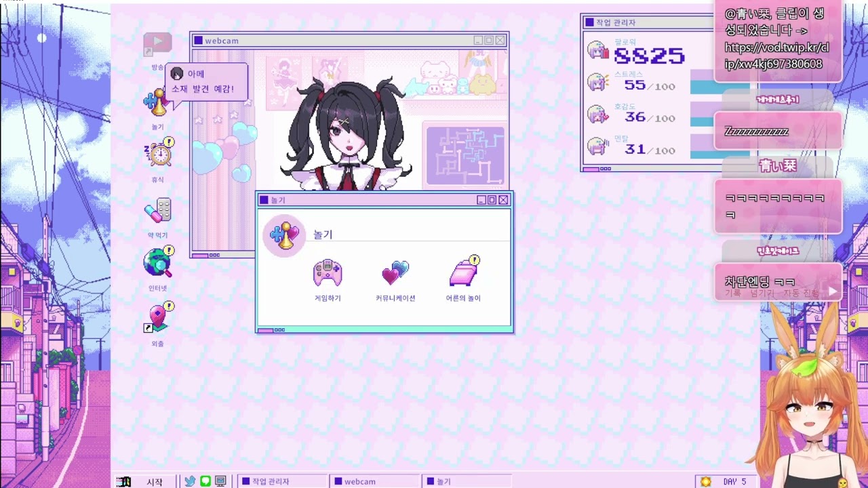The width and height of the screenshot is (868, 488).
Task: Open the 약 먹기 (take medicine) icon
Action: tap(159, 211)
